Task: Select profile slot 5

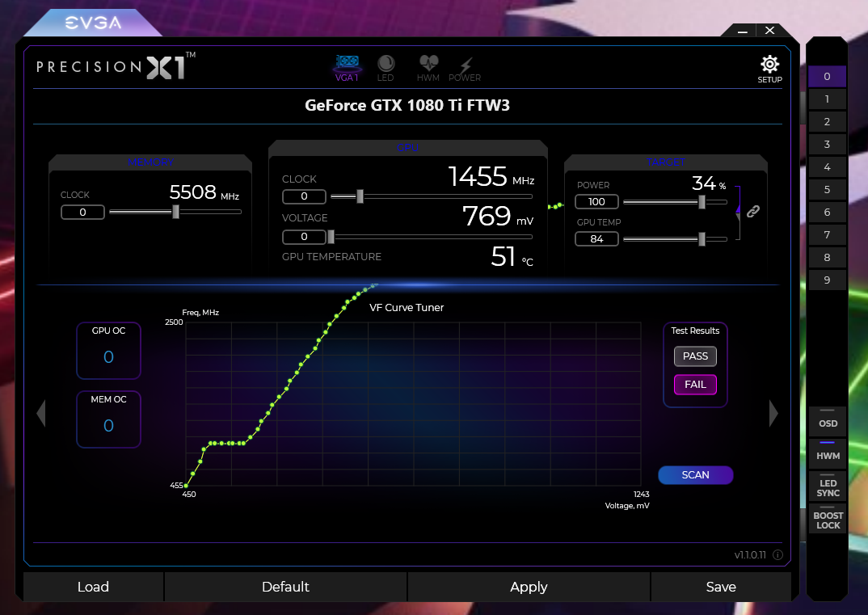Action: [827, 189]
